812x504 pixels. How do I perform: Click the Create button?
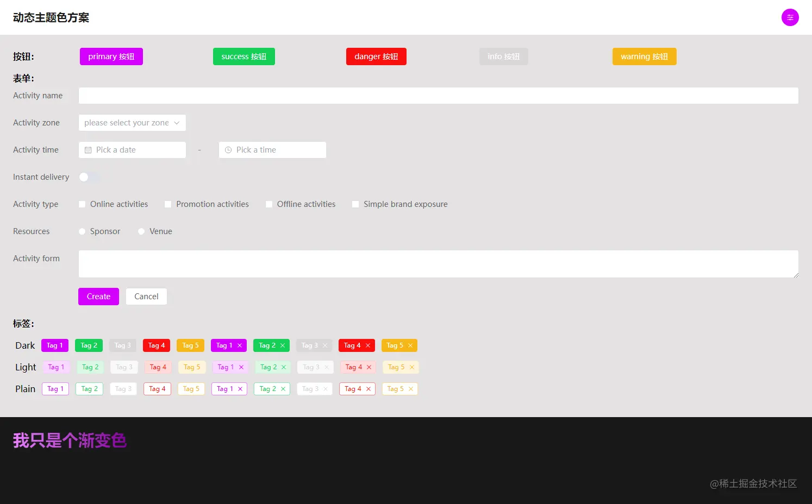(98, 297)
